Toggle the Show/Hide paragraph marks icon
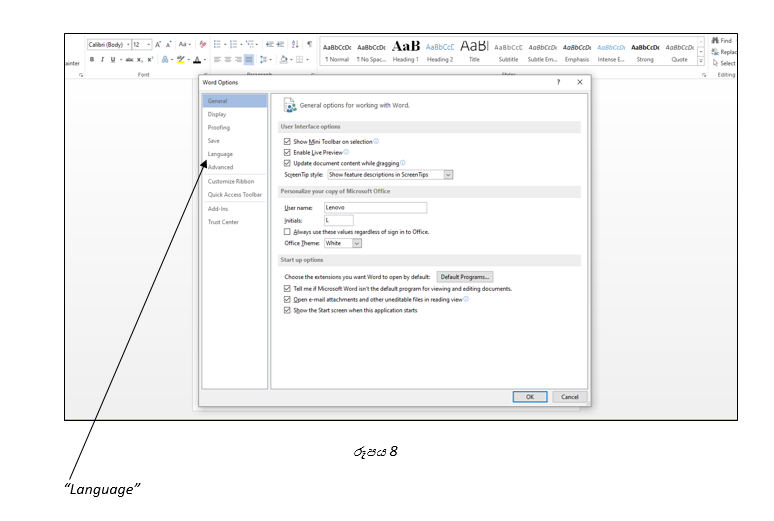This screenshot has height=521, width=774. pyautogui.click(x=310, y=44)
